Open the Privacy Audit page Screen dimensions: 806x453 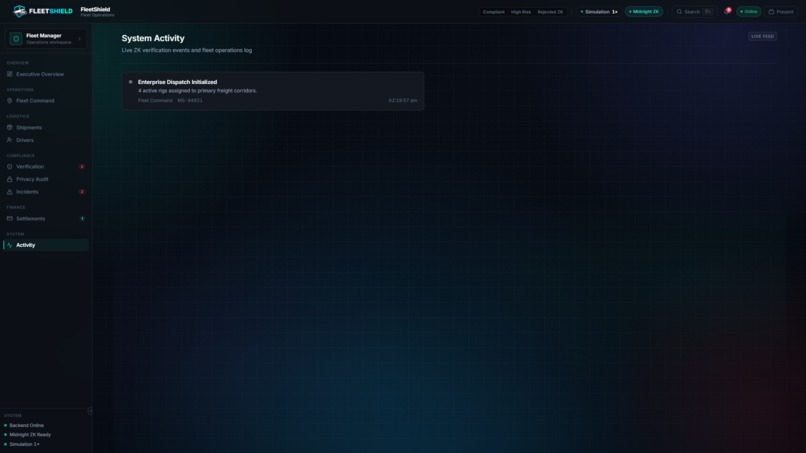(x=46, y=179)
